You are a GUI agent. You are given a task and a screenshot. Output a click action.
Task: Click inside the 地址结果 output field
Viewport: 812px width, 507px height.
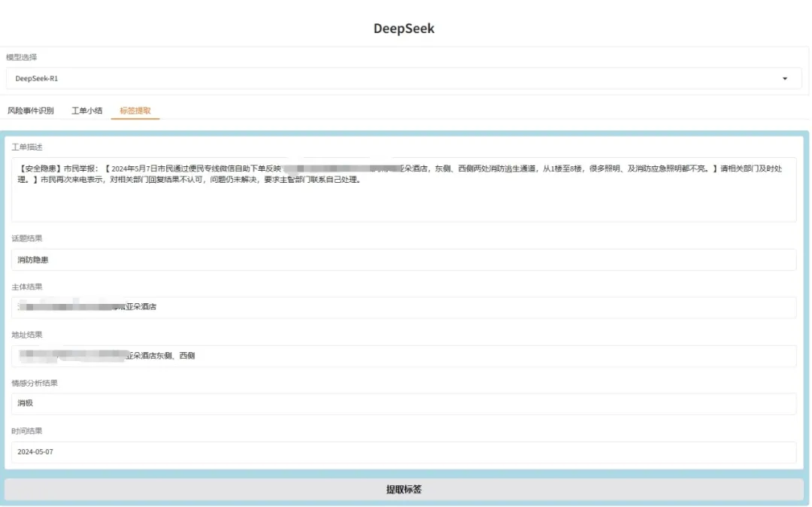404,356
